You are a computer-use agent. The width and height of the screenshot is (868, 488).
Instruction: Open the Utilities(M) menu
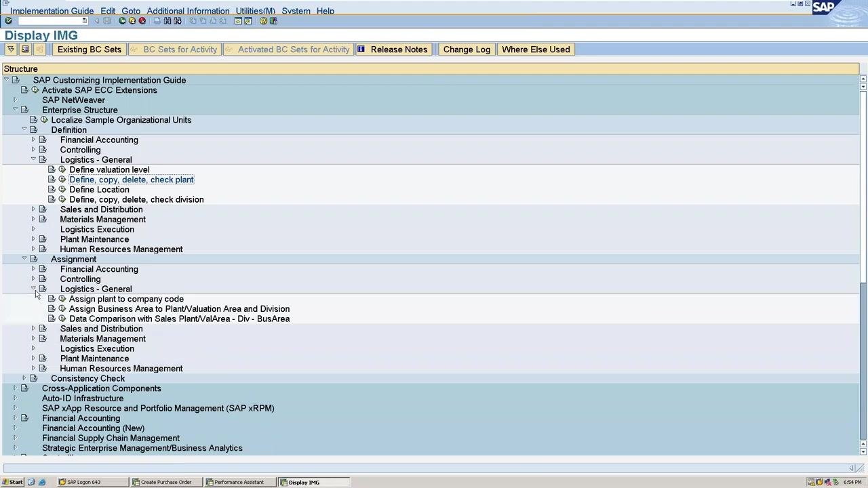pyautogui.click(x=256, y=11)
